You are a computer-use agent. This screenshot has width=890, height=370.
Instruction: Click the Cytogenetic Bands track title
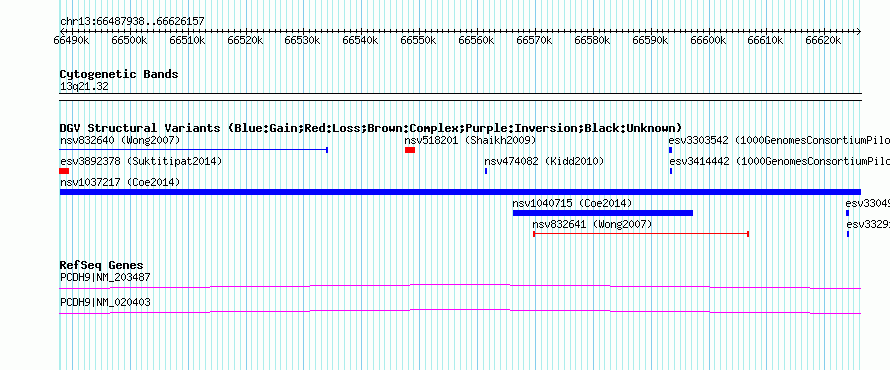click(x=119, y=74)
